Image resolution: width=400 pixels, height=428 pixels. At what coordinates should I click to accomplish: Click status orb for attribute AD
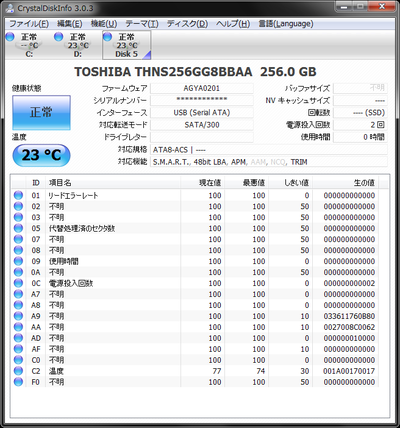[x=18, y=338]
